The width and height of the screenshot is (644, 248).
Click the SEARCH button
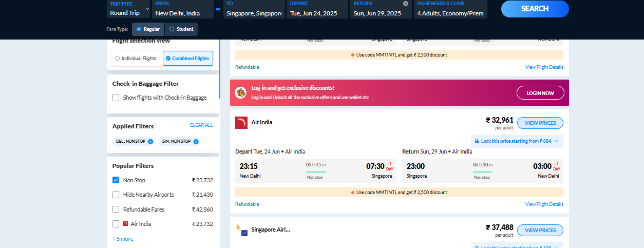535,9
